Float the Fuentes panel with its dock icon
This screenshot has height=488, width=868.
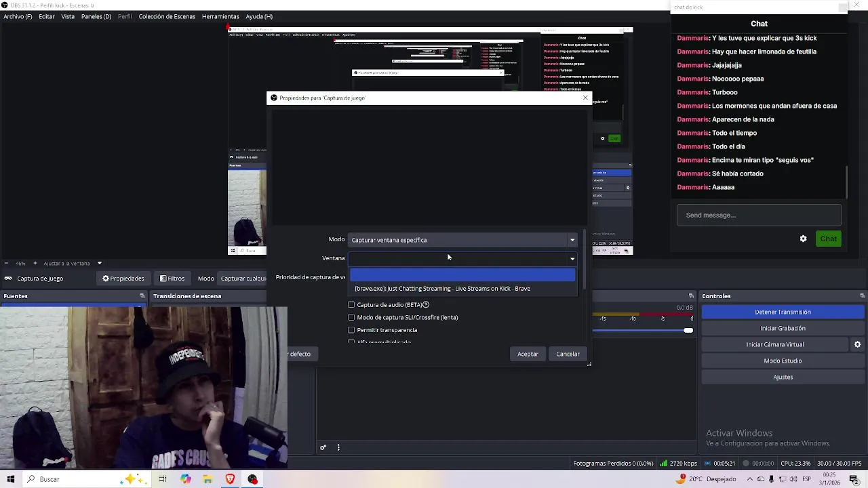tap(142, 296)
